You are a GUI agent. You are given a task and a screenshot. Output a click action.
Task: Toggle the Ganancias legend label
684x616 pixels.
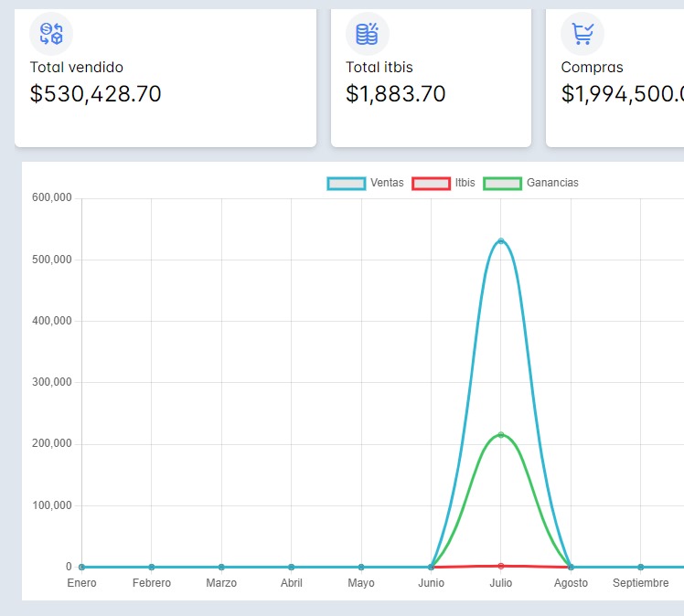(552, 183)
